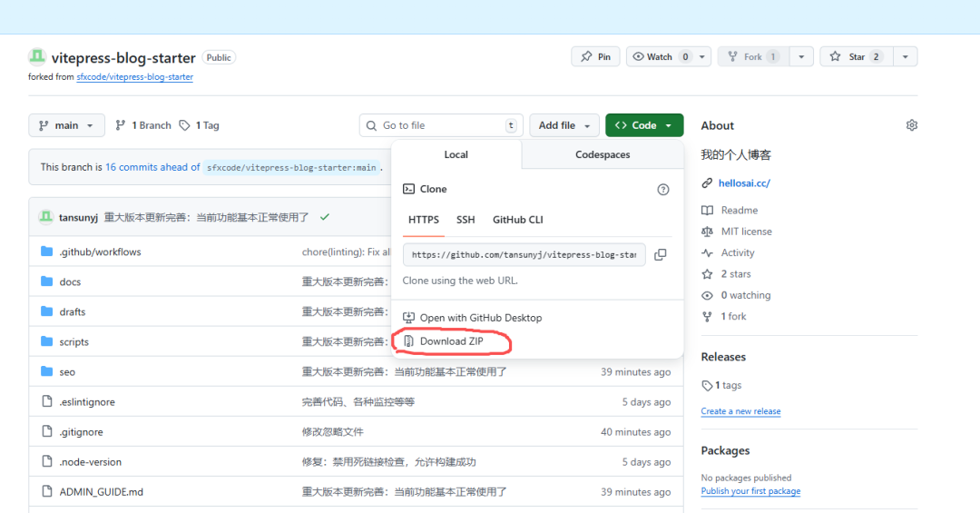
Task: Select the GitHub CLI clone tab
Action: (x=517, y=220)
